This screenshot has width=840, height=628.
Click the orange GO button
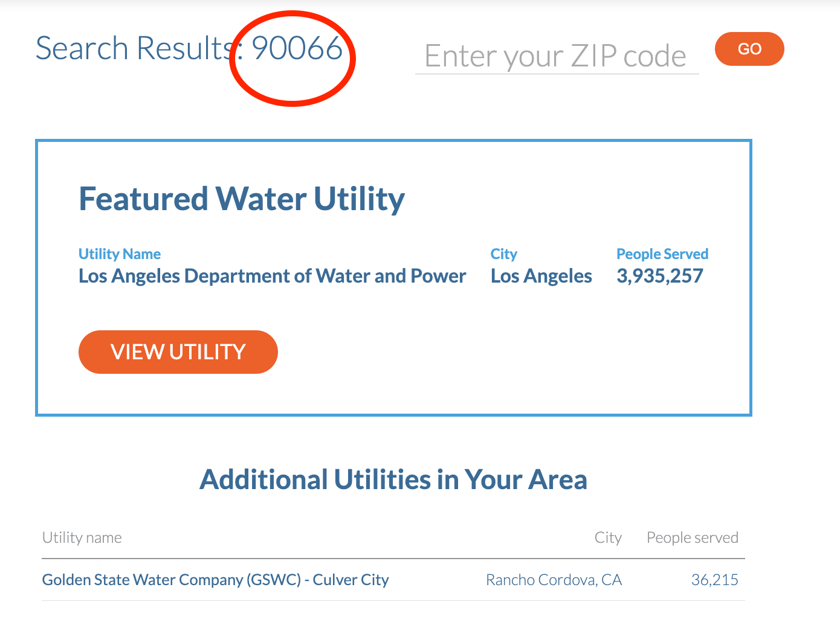(749, 49)
